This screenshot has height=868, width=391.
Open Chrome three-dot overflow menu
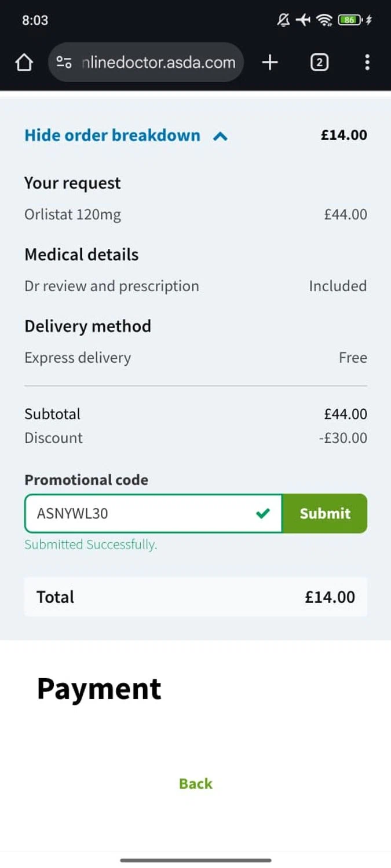[367, 62]
